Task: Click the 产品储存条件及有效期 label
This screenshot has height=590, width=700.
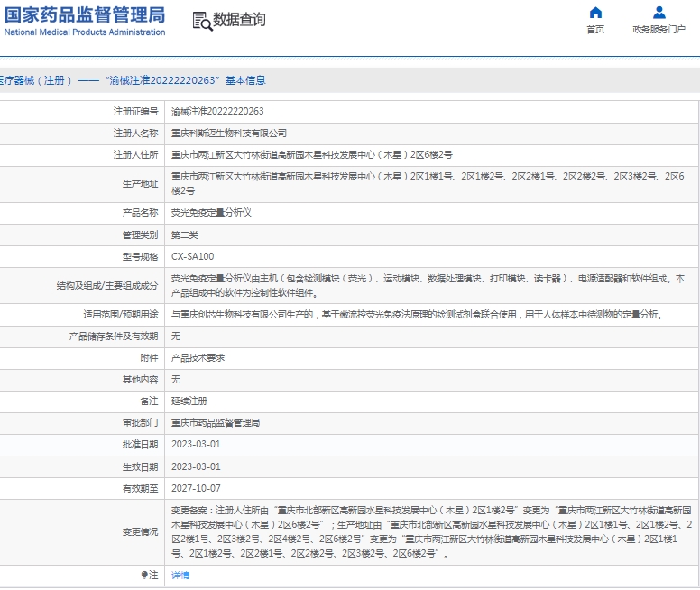Action: click(114, 336)
